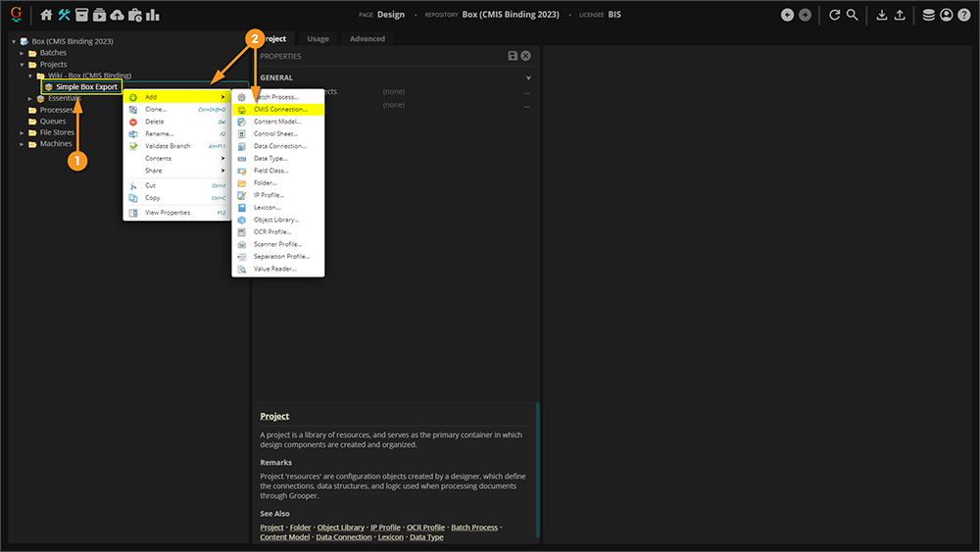Open the Stats page bar-chart icon
The height and width of the screenshot is (552, 980).
click(x=153, y=15)
